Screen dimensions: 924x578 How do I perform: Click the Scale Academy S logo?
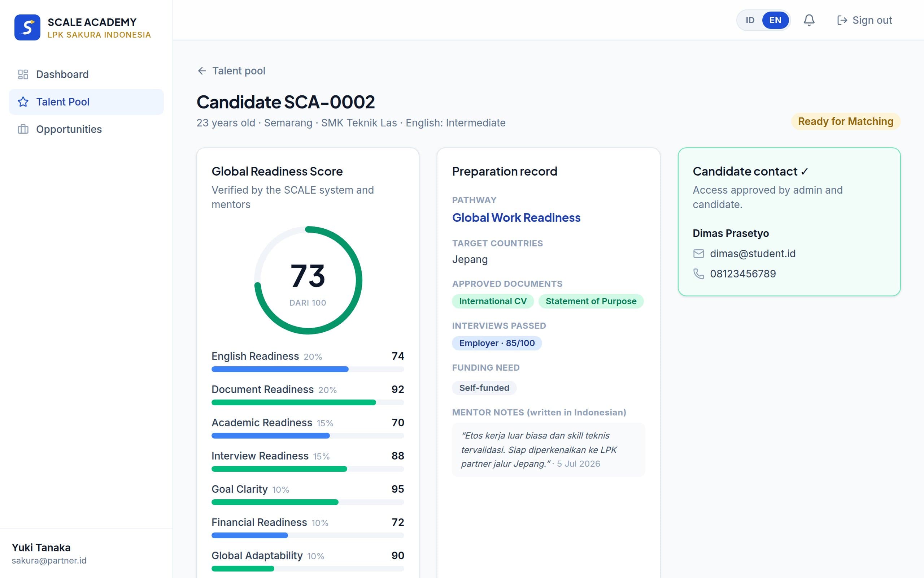(27, 27)
